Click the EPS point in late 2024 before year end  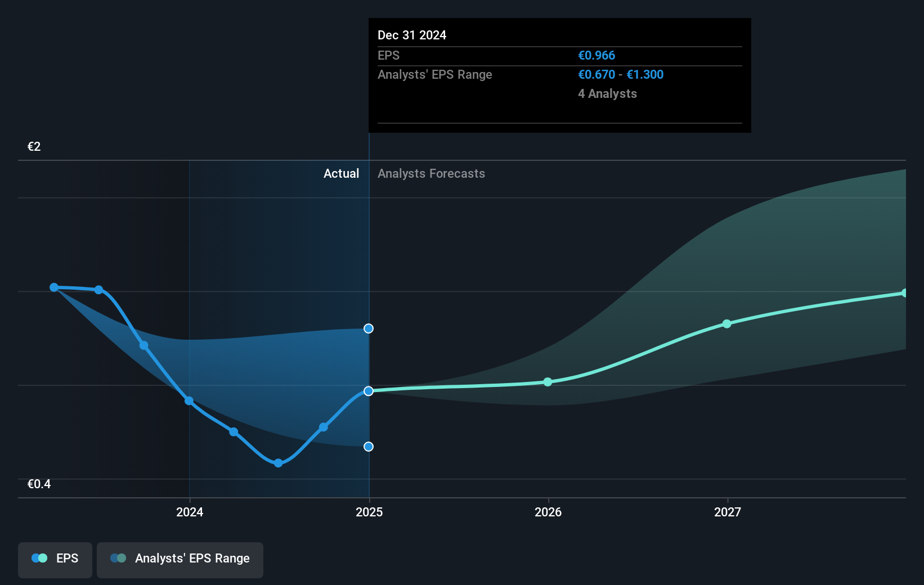tap(324, 427)
